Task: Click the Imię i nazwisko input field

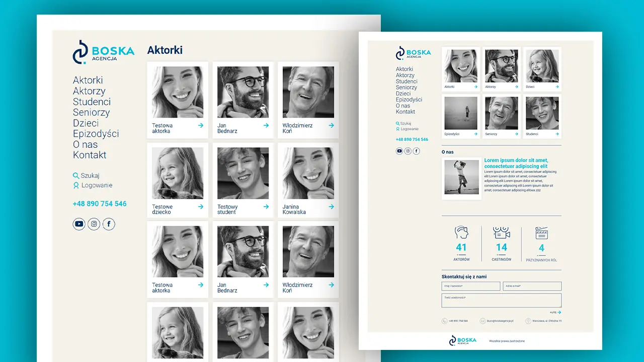Action: coord(471,286)
